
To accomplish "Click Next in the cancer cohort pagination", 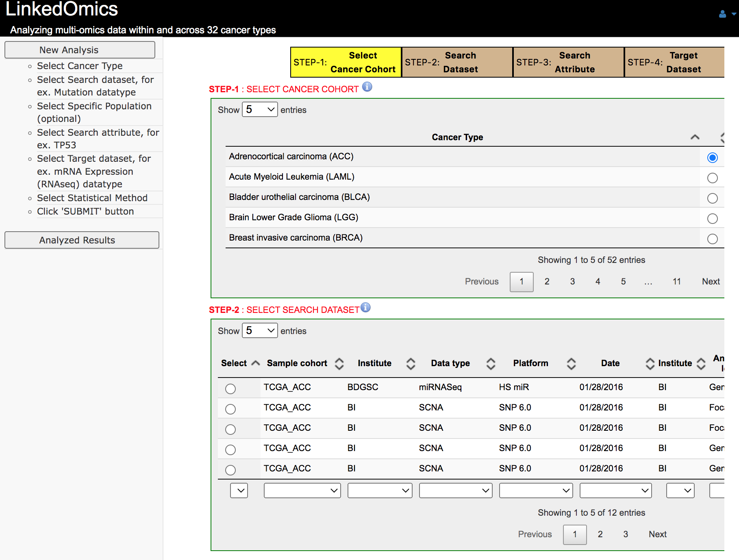I will [710, 281].
